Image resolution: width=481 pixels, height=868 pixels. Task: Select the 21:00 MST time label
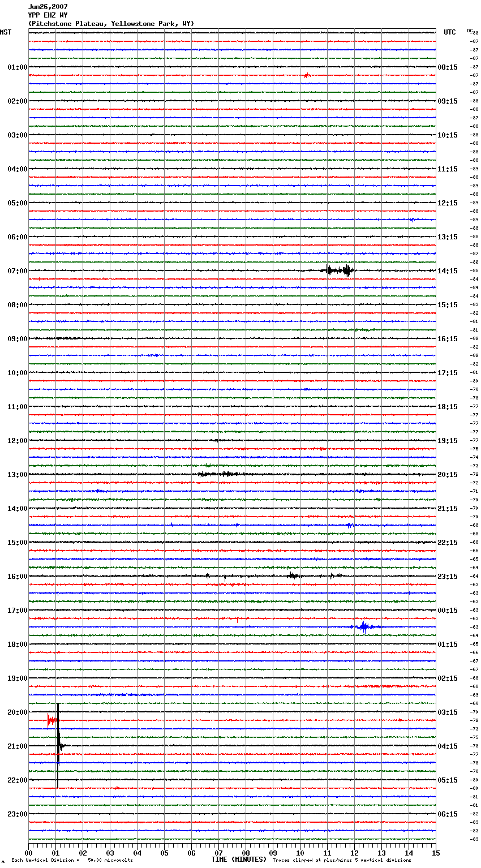pos(18,746)
